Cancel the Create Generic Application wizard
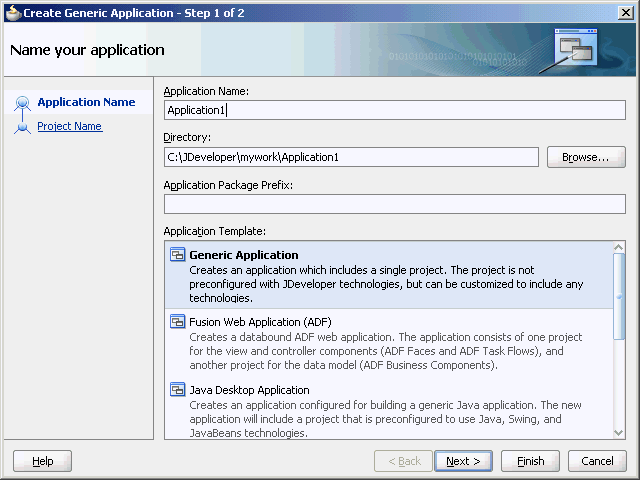The image size is (640, 480). (597, 461)
